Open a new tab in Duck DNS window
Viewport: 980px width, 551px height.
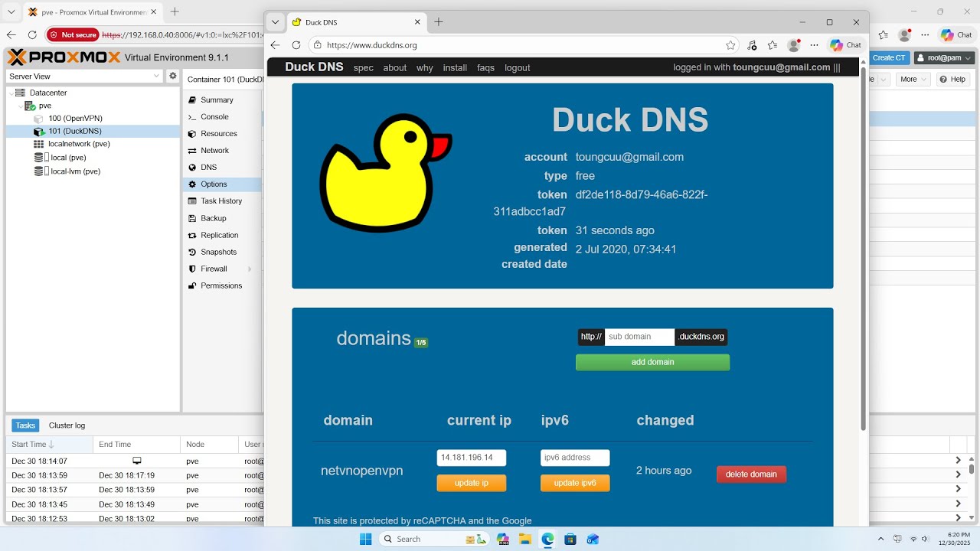coord(439,22)
